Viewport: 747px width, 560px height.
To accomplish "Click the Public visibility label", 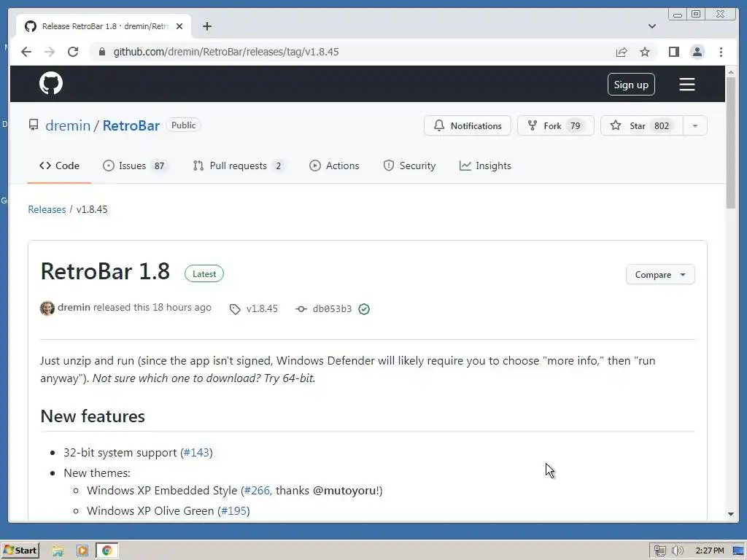I will pos(183,125).
